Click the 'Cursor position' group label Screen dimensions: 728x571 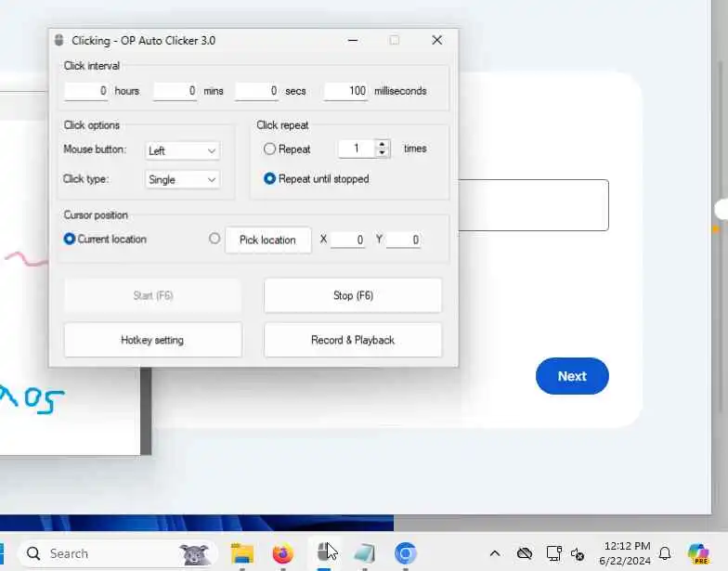pyautogui.click(x=96, y=215)
